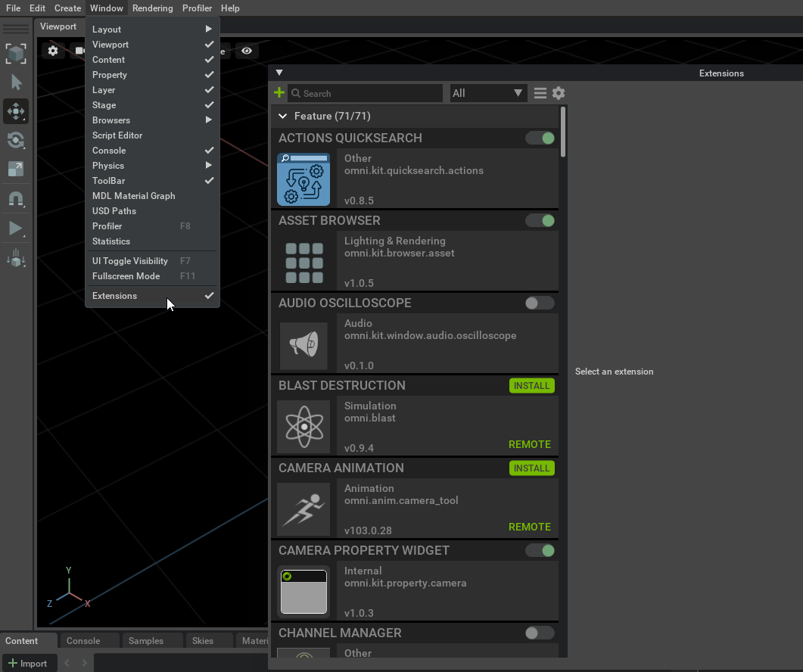Click the Import button
Image resolution: width=803 pixels, height=672 pixels.
(x=28, y=664)
